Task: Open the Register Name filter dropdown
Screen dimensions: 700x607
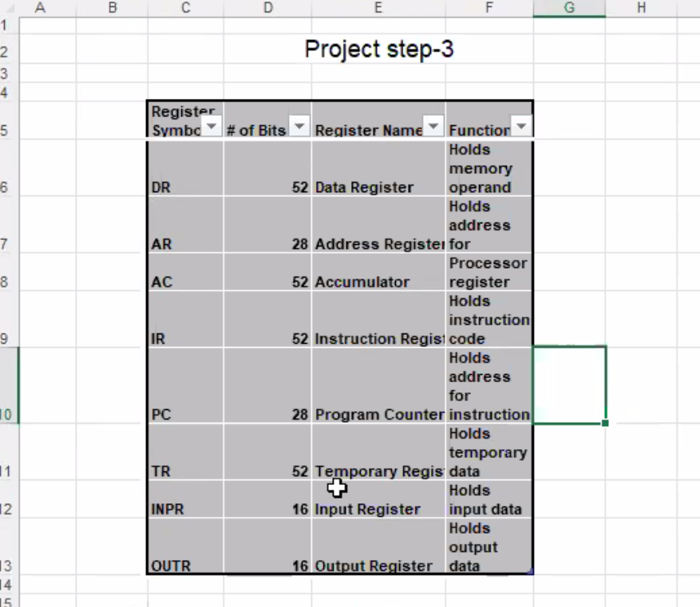Action: pyautogui.click(x=433, y=126)
